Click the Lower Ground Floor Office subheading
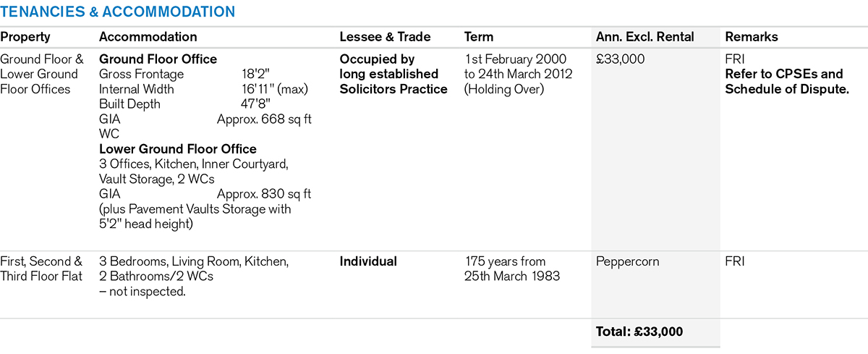868x354 pixels. pos(177,149)
